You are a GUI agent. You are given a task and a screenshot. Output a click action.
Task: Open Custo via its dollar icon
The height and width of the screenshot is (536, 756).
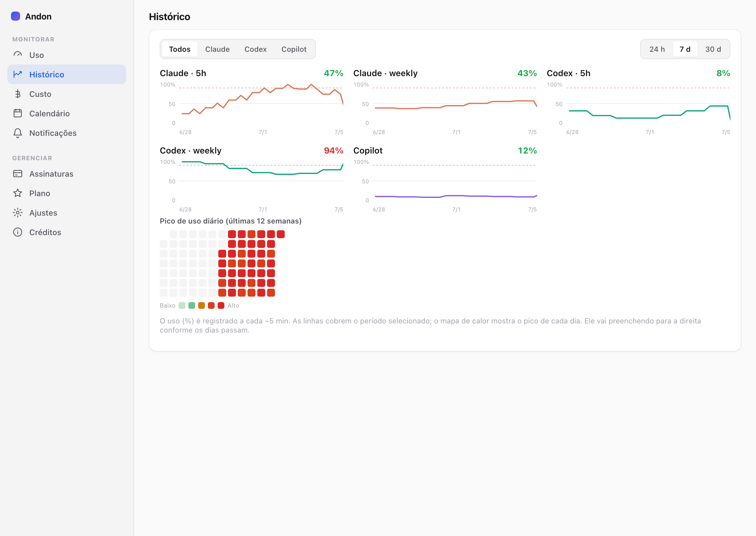tap(17, 94)
